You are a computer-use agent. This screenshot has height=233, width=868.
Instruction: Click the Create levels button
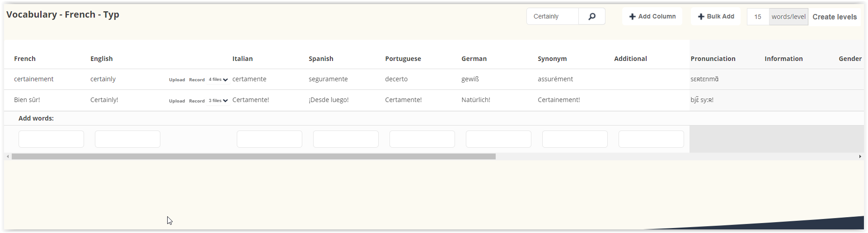point(835,17)
